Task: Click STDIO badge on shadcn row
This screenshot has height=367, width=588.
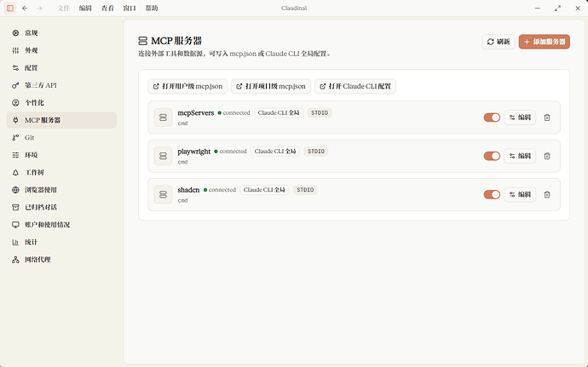Action: pyautogui.click(x=305, y=190)
